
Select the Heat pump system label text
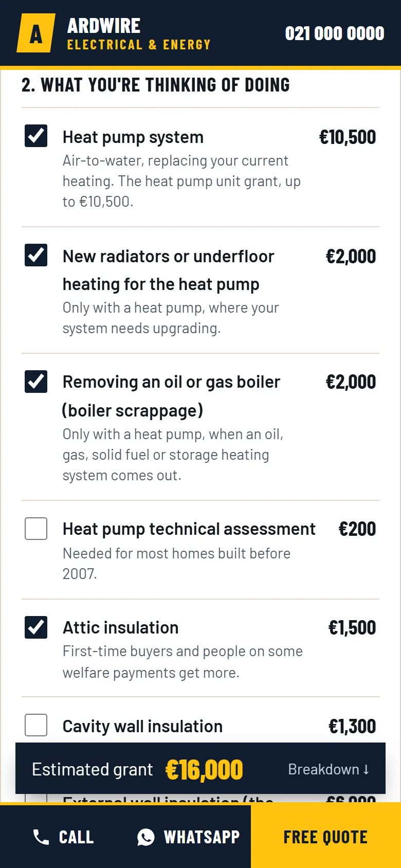pyautogui.click(x=133, y=137)
